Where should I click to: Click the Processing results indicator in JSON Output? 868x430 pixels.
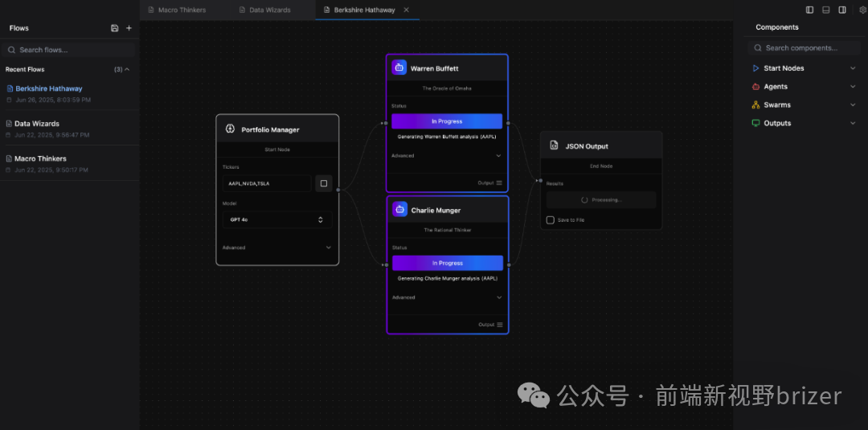601,200
